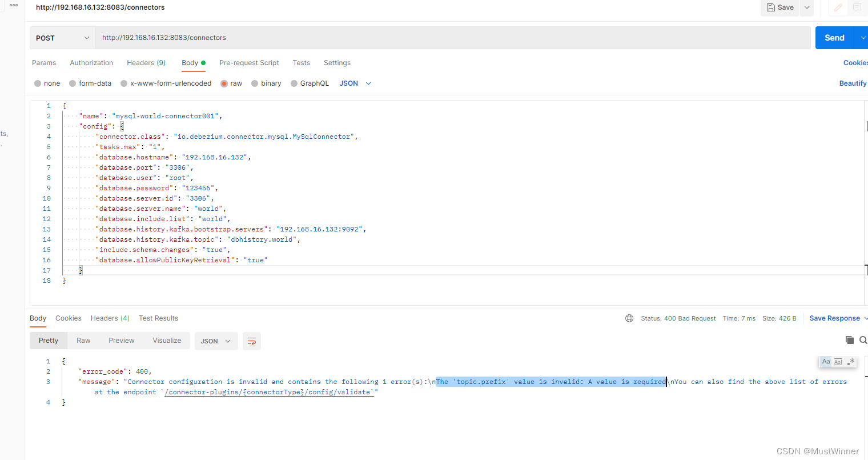Viewport: 868px width, 460px height.
Task: Toggle match case (Aa) search option
Action: coord(826,362)
